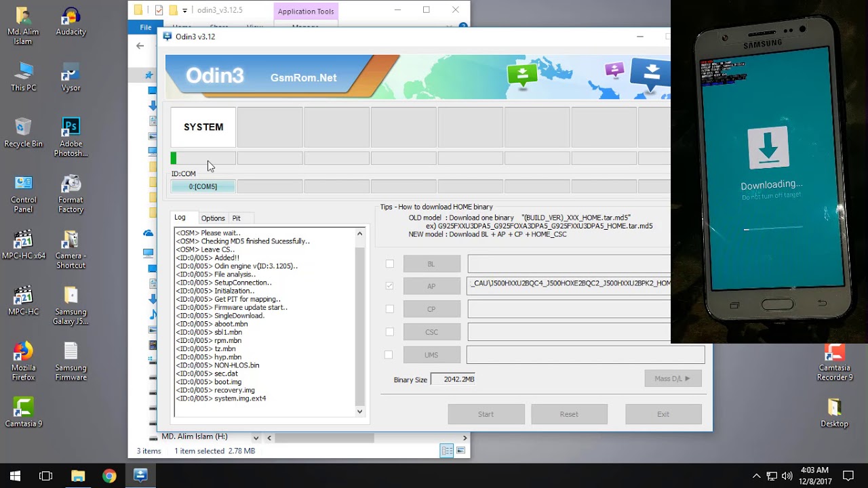Image resolution: width=868 pixels, height=488 pixels.
Task: Open the Control Panel desktop icon
Action: coord(23,194)
